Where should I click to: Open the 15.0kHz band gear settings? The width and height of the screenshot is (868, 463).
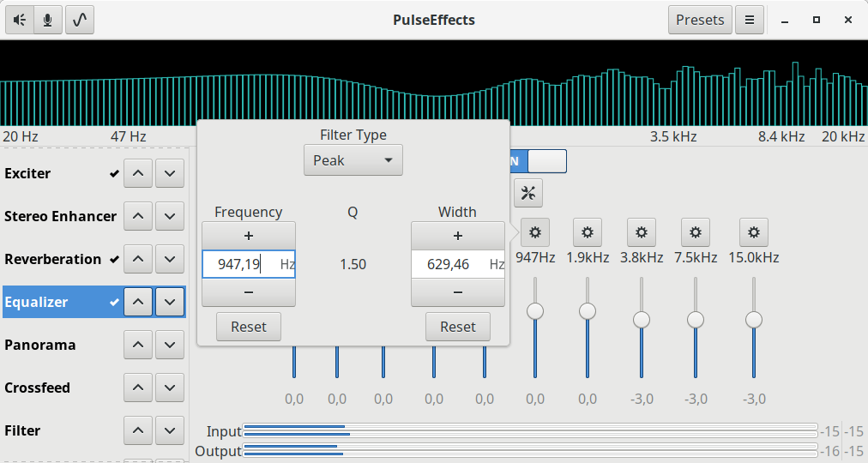point(753,232)
